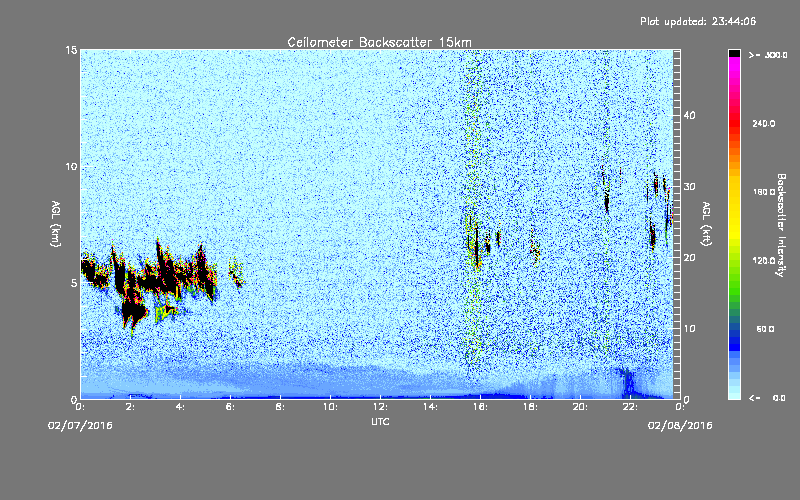Click the dark blue band of the colorbar

[734, 342]
